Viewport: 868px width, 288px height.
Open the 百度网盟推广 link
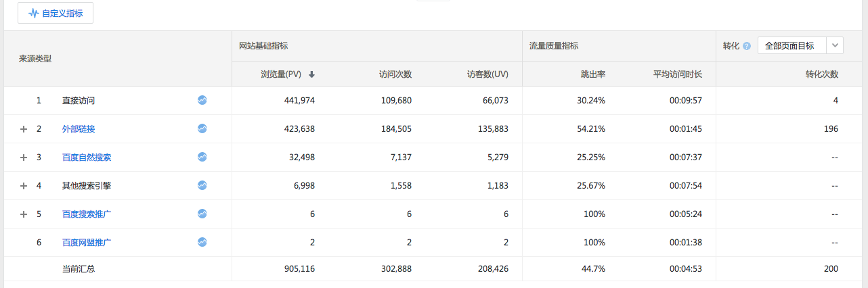[87, 242]
